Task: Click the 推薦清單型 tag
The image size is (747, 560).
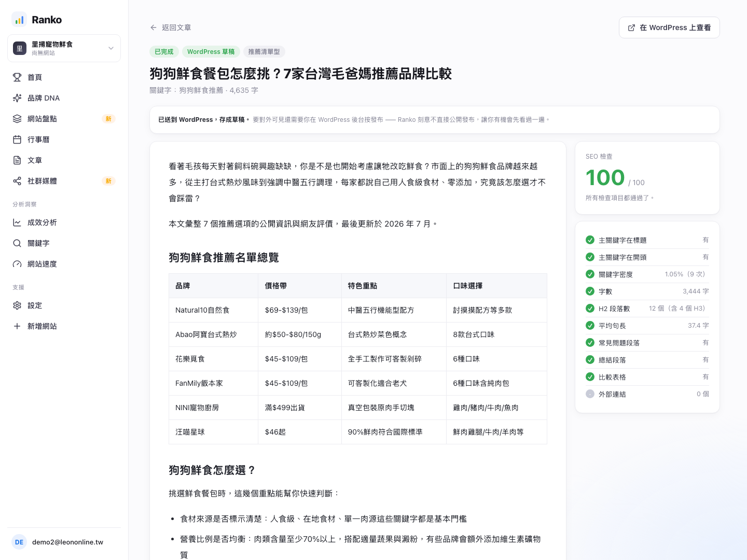Action: [x=264, y=52]
